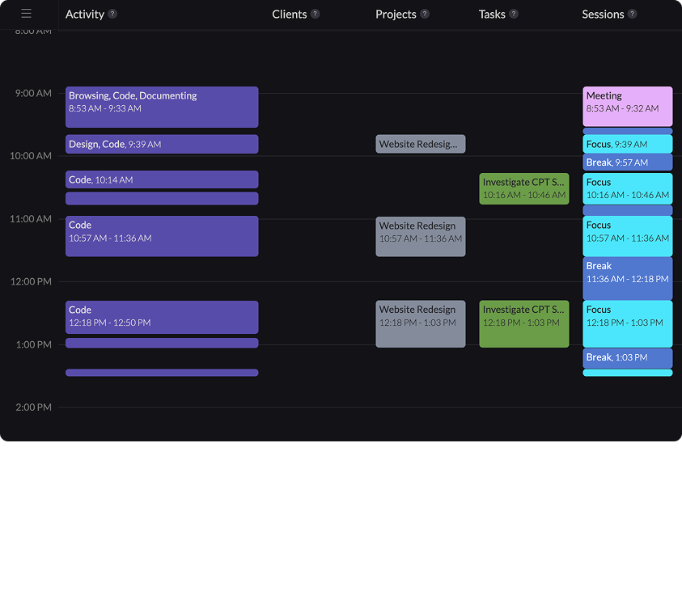Select the Sessions column header
Screen dimensions: 682x616
click(603, 15)
